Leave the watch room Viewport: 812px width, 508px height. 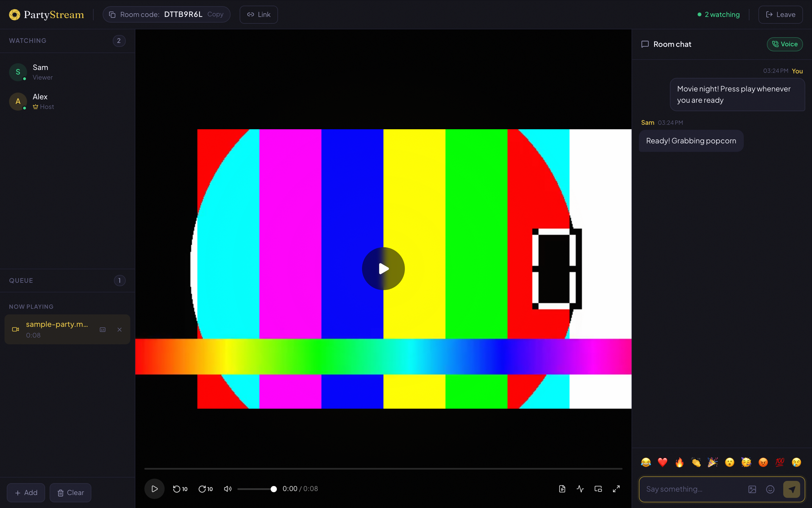[780, 14]
